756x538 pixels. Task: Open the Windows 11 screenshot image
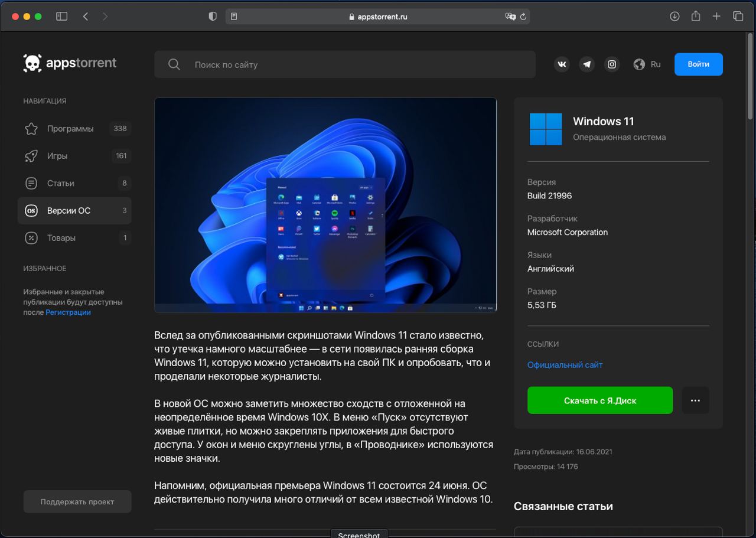coord(325,205)
